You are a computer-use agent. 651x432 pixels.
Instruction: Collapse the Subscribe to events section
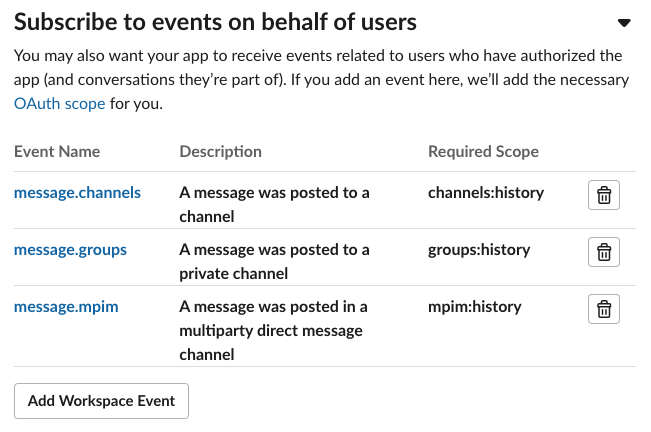pos(624,23)
